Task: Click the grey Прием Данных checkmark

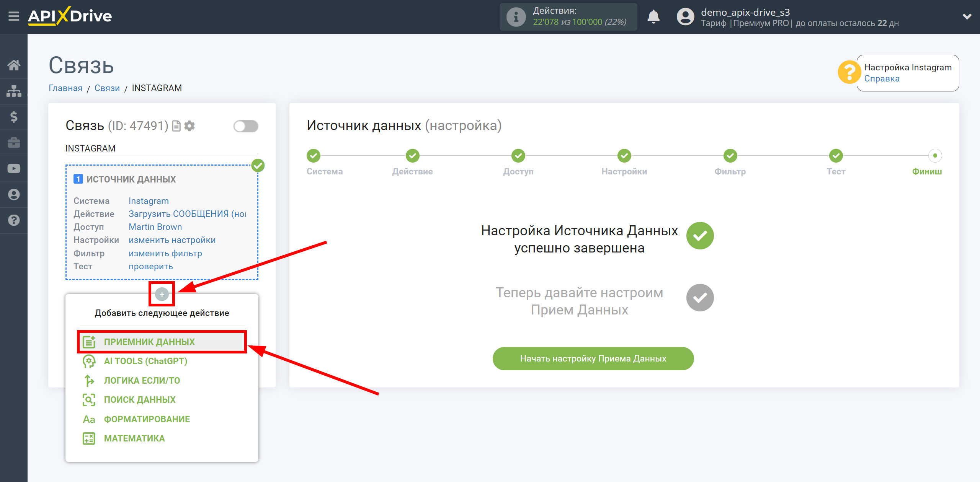Action: tap(700, 298)
